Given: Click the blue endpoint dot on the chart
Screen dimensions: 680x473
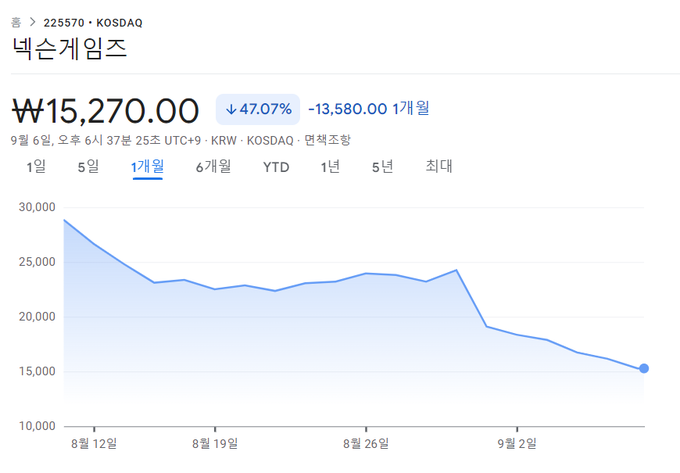Looking at the screenshot, I should [644, 369].
